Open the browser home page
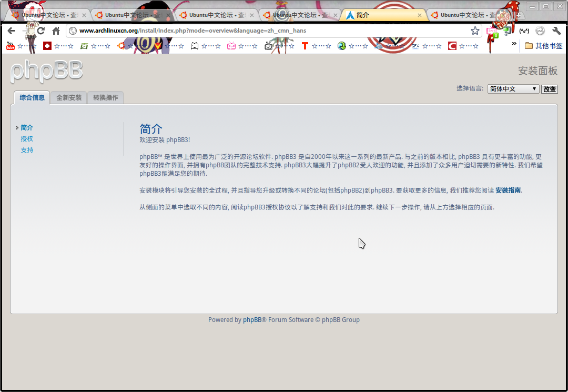Screen dimensions: 568x392 coord(56,31)
